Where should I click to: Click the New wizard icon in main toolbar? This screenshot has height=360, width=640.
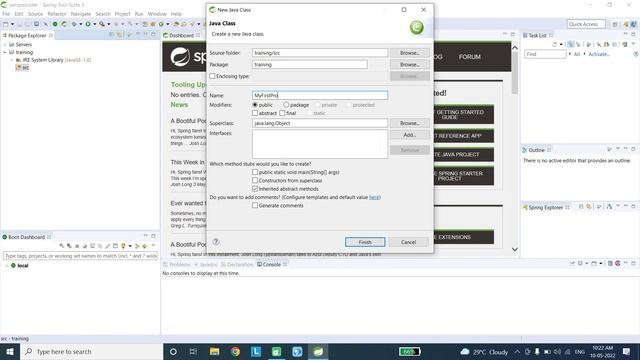click(x=5, y=24)
